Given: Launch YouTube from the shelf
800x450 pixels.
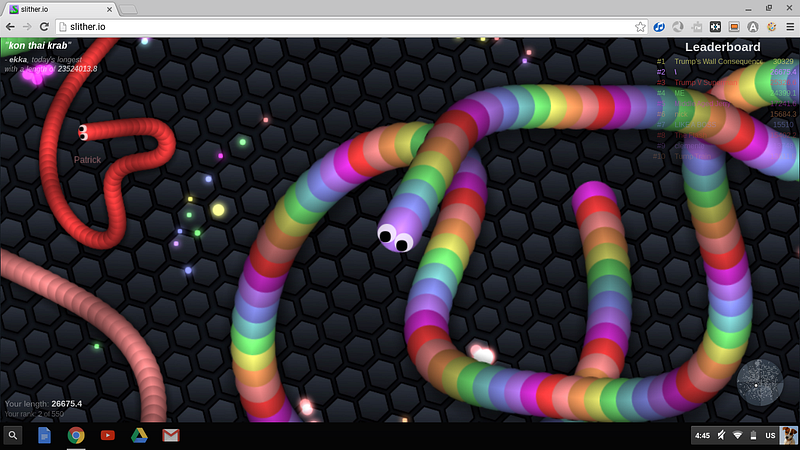Looking at the screenshot, I should click(x=108, y=435).
